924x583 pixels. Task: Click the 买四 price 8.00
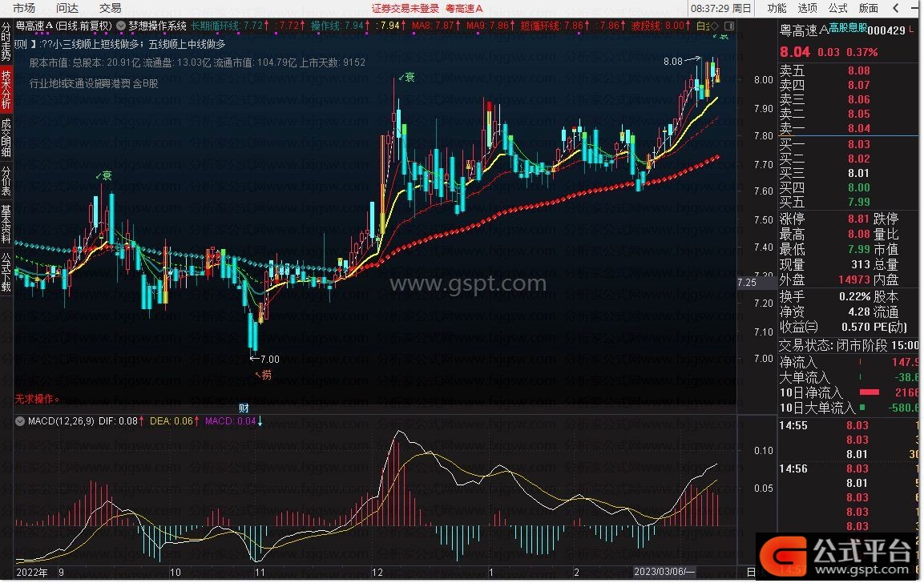tap(858, 187)
